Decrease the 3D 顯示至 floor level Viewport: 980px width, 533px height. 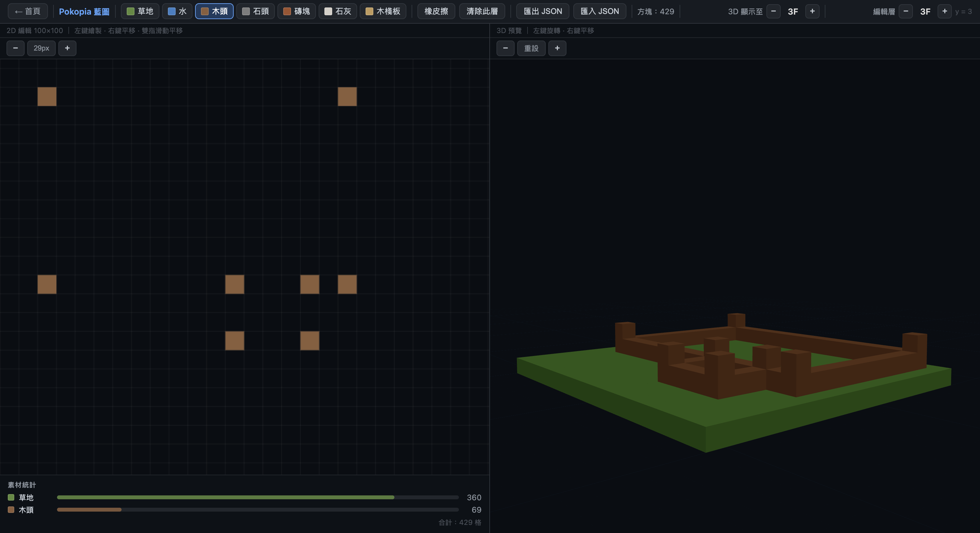pyautogui.click(x=774, y=11)
